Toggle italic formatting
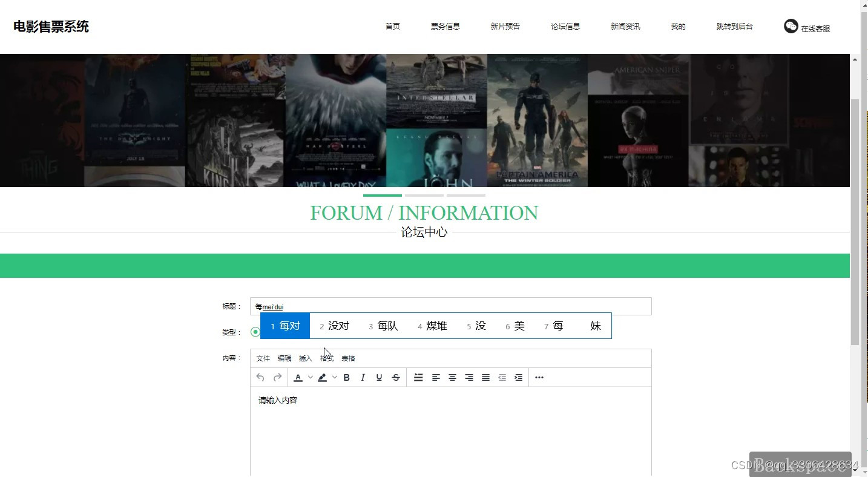Image resolution: width=868 pixels, height=477 pixels. (x=363, y=377)
